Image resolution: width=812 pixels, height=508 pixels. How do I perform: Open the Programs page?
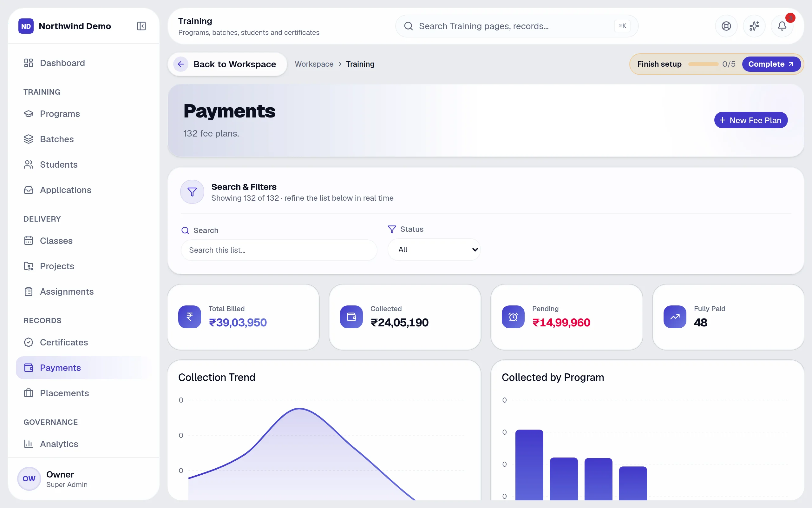83,114
